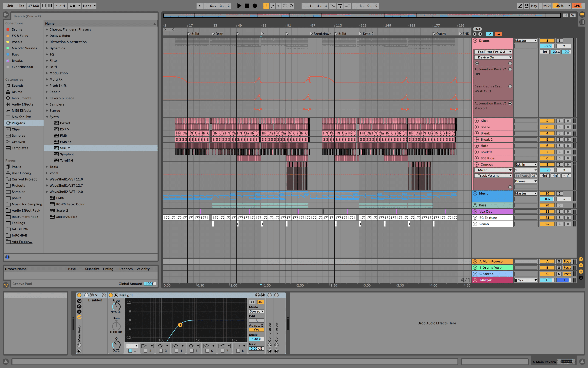Click the Play button in transport
Image resolution: width=588 pixels, height=368 pixels.
[x=239, y=6]
